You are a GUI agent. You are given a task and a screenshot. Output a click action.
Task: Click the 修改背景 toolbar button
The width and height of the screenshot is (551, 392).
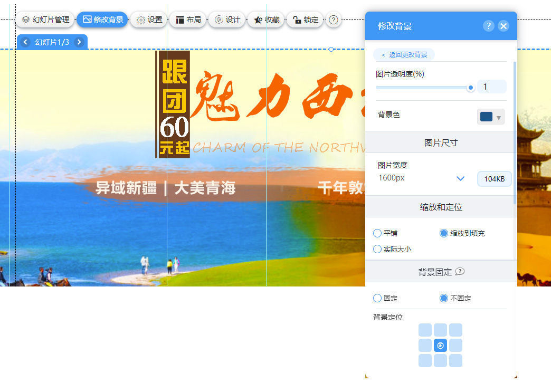click(102, 20)
